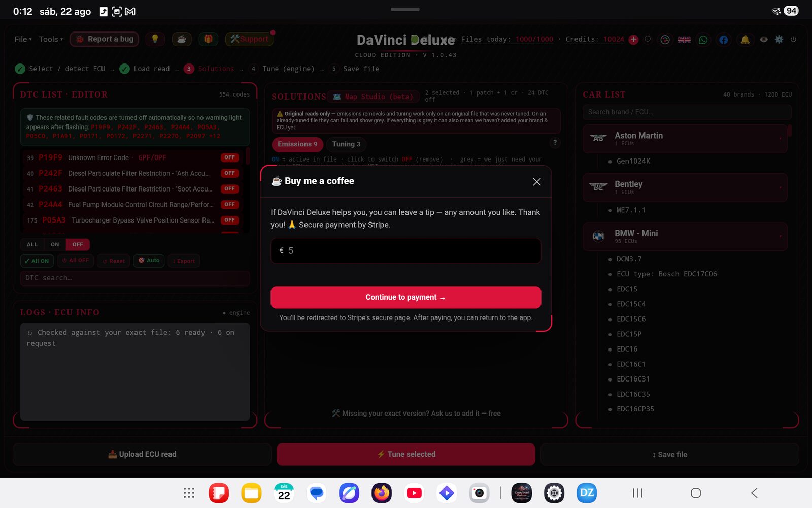Screen dimensions: 812x508
Task: Launch YouTube from the dock
Action: [414, 493]
